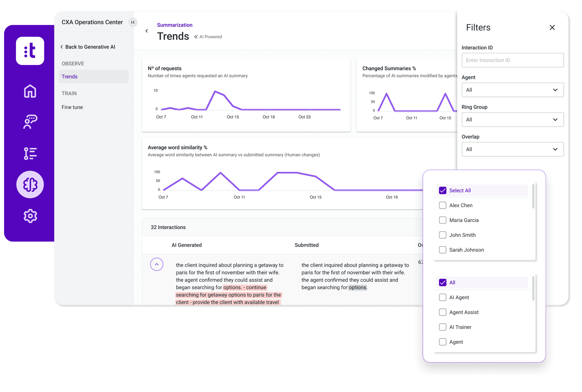The height and width of the screenshot is (392, 582).
Task: Select Trends under Observe
Action: [69, 76]
